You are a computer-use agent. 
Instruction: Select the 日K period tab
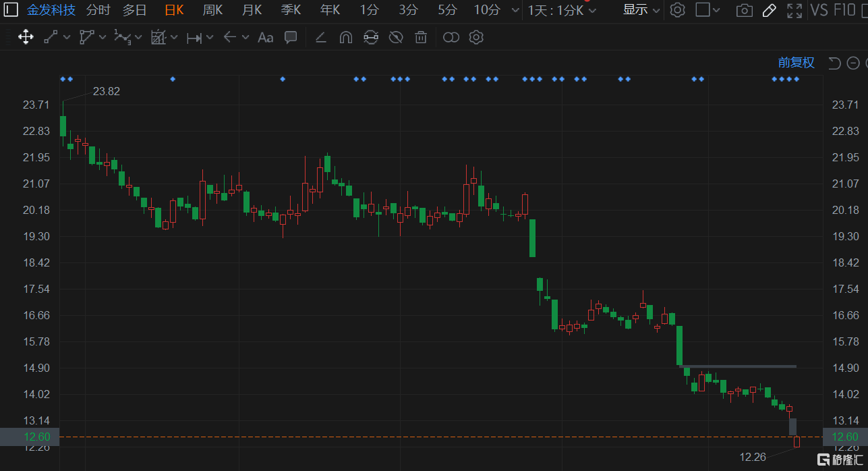pyautogui.click(x=174, y=10)
